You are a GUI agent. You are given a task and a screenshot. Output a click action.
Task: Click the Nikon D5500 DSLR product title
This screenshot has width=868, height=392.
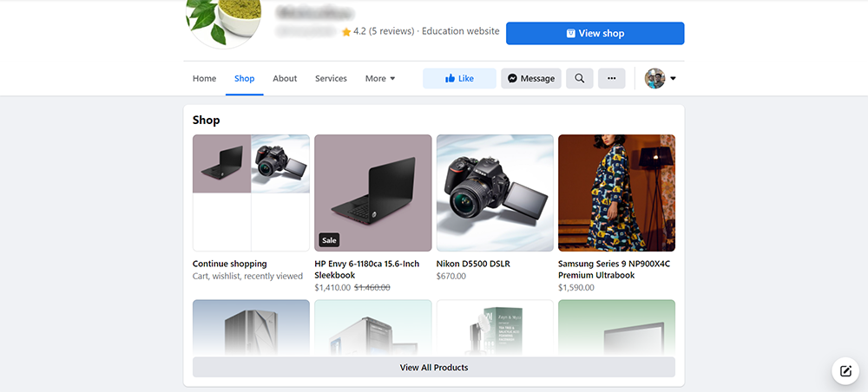coord(473,264)
